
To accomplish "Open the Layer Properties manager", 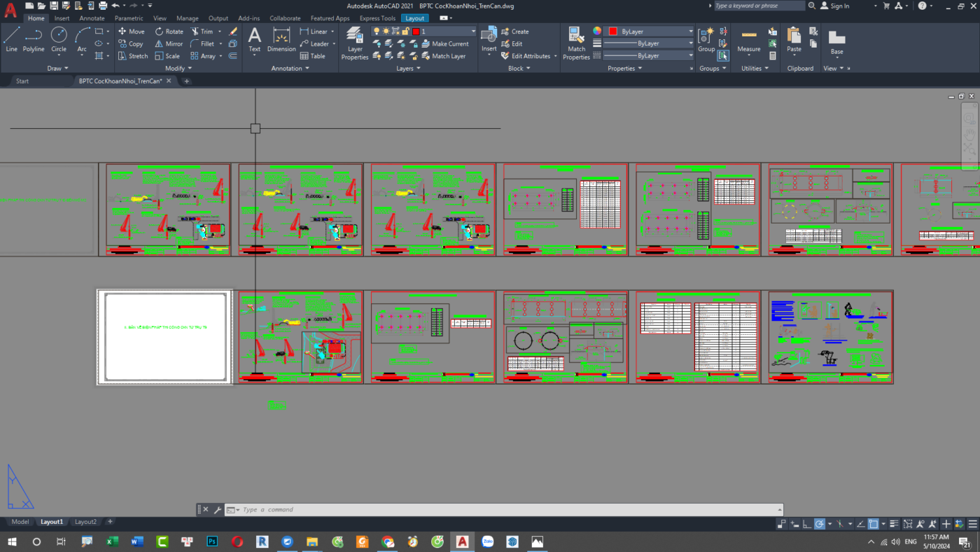I will coord(354,43).
